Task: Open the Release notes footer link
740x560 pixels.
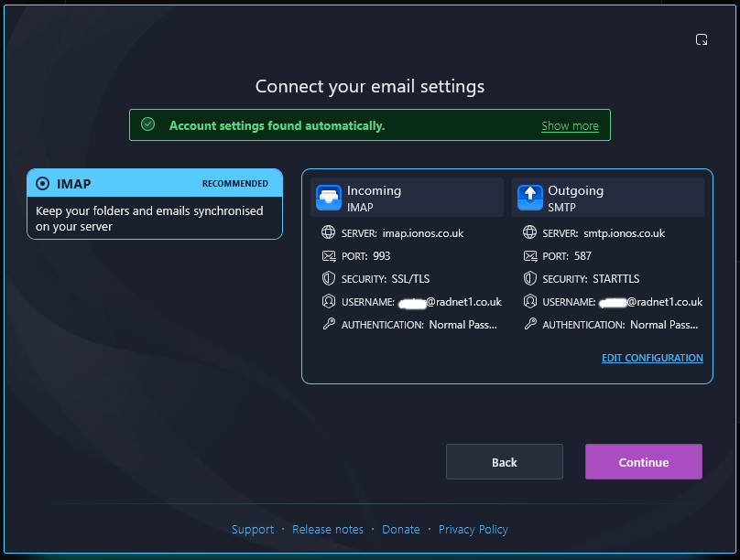Action: pos(328,530)
